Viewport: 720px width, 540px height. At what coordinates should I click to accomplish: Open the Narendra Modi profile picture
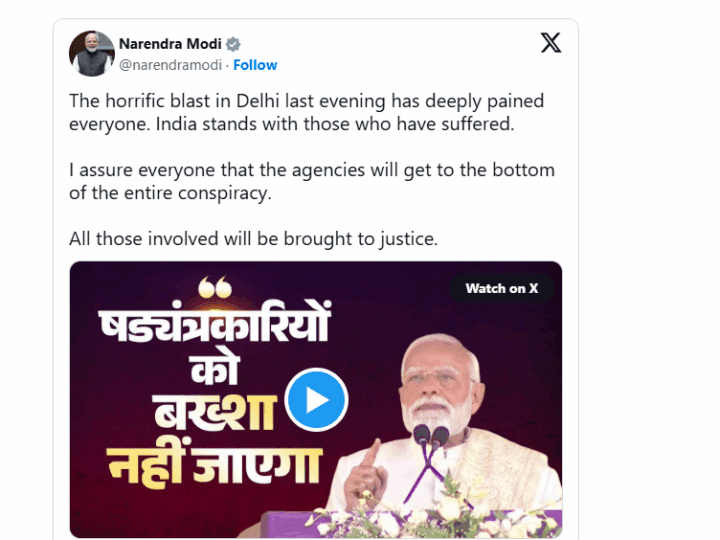[91, 53]
